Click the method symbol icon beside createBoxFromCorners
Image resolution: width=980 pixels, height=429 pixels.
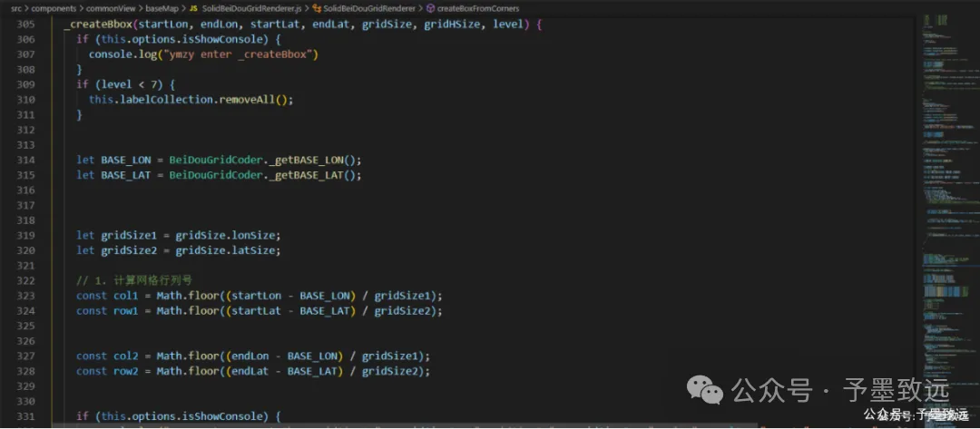[x=431, y=9]
